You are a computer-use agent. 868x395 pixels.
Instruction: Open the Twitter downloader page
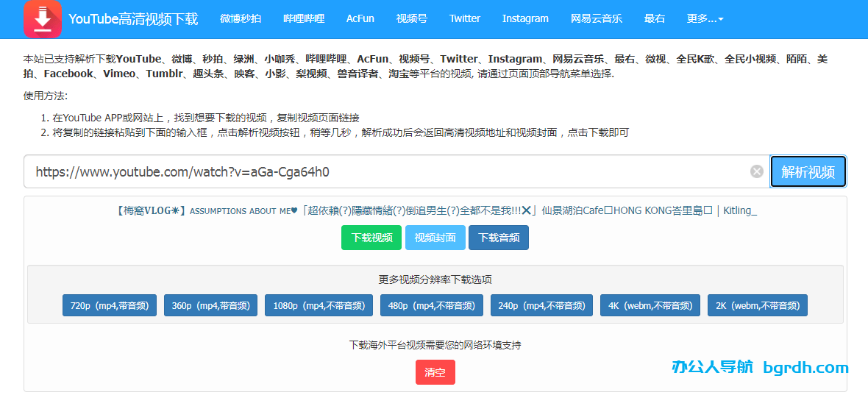[464, 18]
